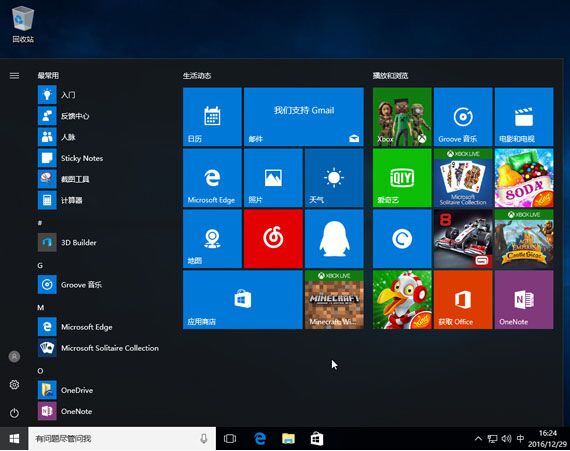
Task: Launch the iQIYI (爱奇艺) tile
Action: coord(402,178)
